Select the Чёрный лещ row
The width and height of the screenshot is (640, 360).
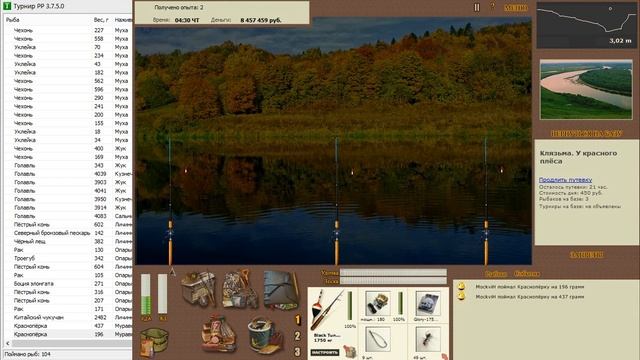67,241
